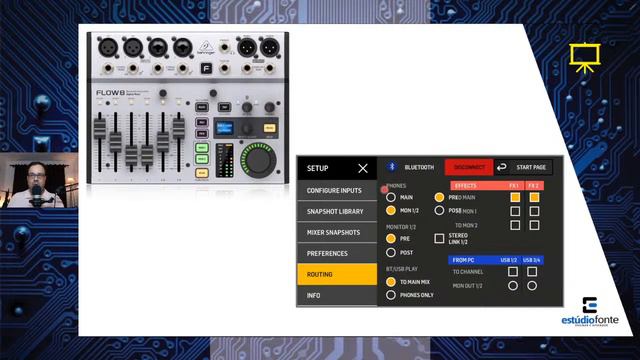
Task: Select TO MAIN MIX under BT/USB Play
Action: pos(391,282)
